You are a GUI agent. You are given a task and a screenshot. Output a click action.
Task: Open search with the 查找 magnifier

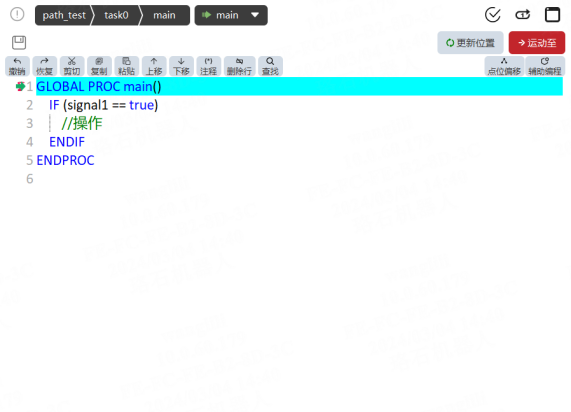270,66
